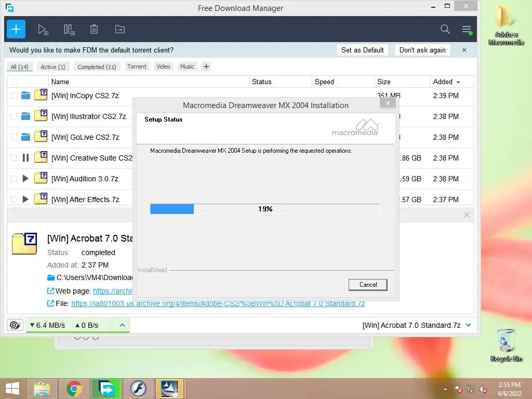Open the download folder icon in details pane
The width and height of the screenshot is (532, 399).
pos(51,277)
